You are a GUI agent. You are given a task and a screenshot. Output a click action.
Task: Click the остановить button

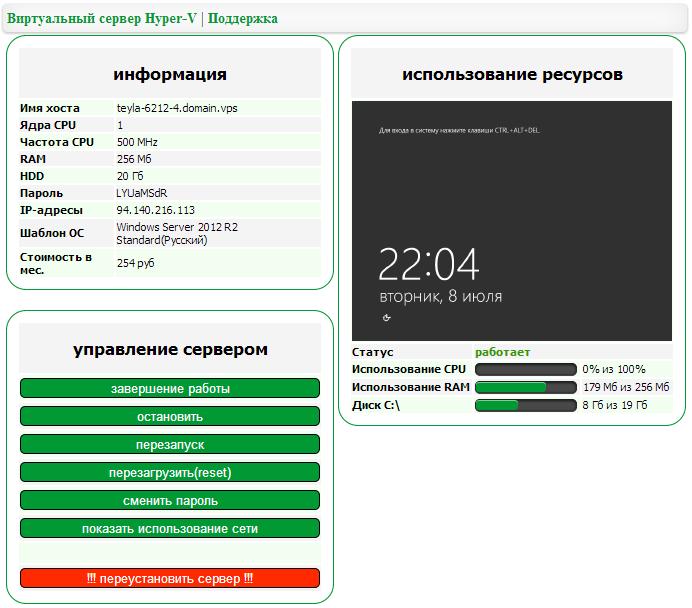tap(170, 417)
